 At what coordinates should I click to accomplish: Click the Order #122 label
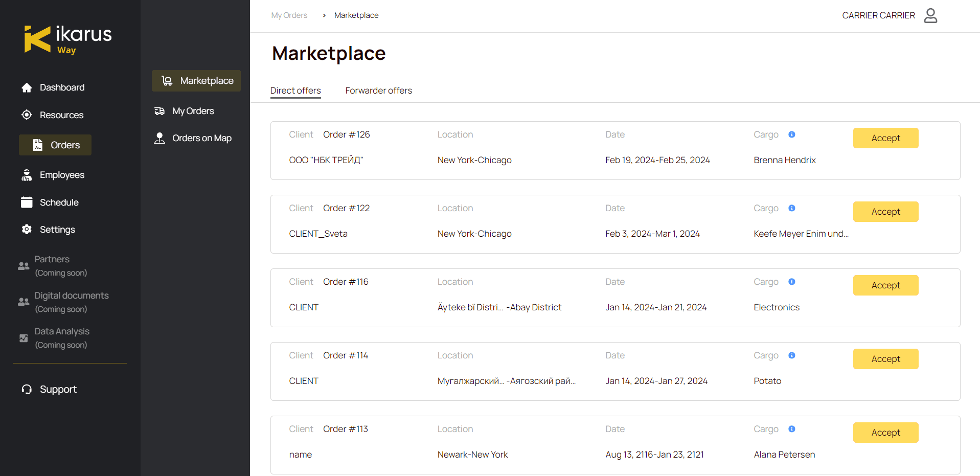tap(347, 208)
